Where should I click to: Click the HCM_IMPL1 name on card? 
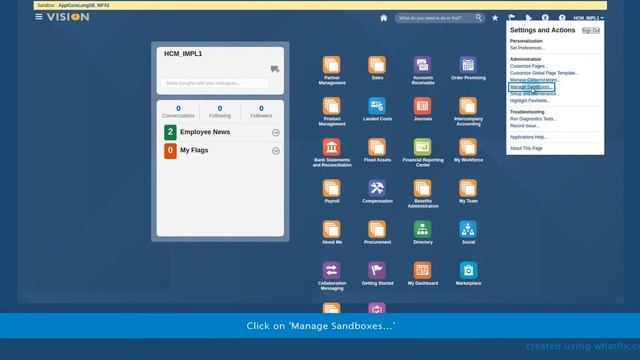coord(183,54)
